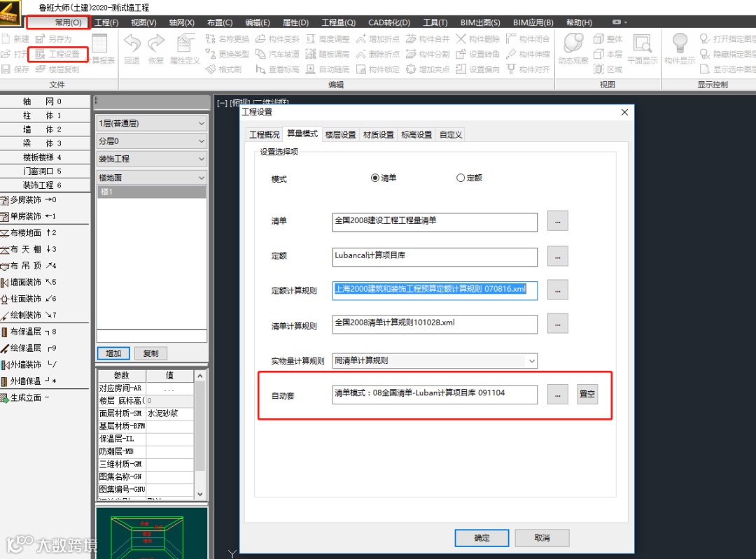Click the 保存 save icon
756x559 pixels.
click(6, 69)
